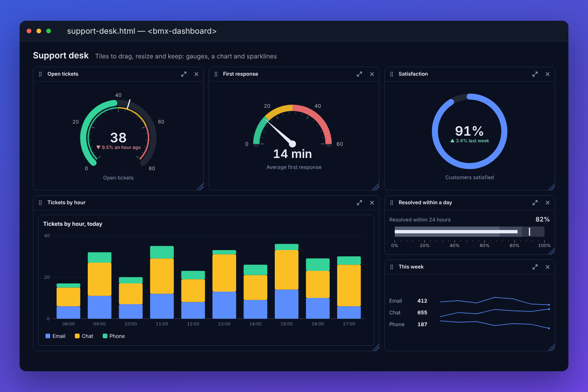Expand the Open tickets tile to fullscreen
This screenshot has height=392, width=588.
tap(184, 74)
